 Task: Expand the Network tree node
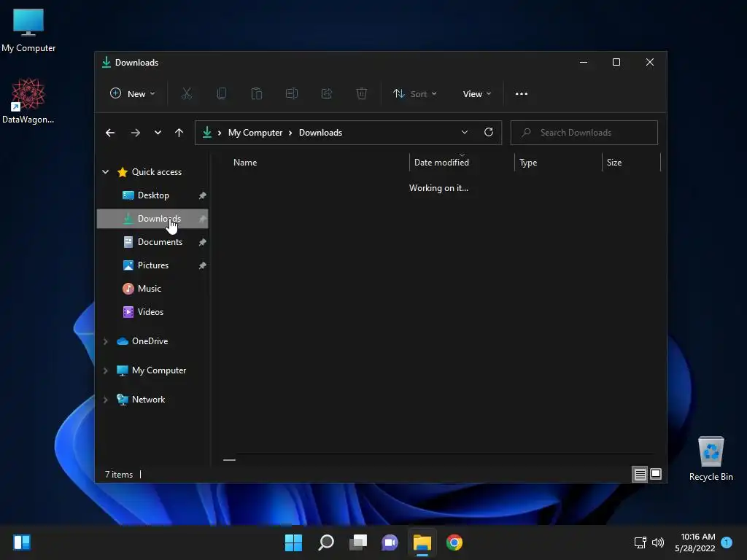(105, 400)
